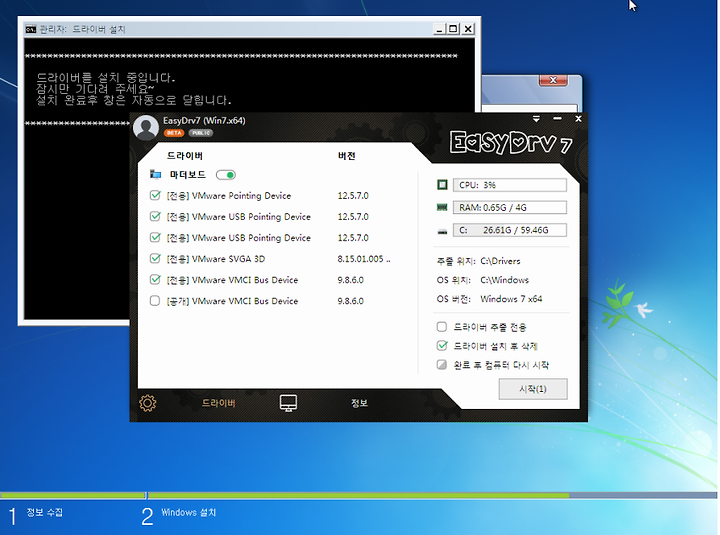Click the motherboard (마더보드) folder icon
Screen dimensions: 720x535
click(156, 175)
